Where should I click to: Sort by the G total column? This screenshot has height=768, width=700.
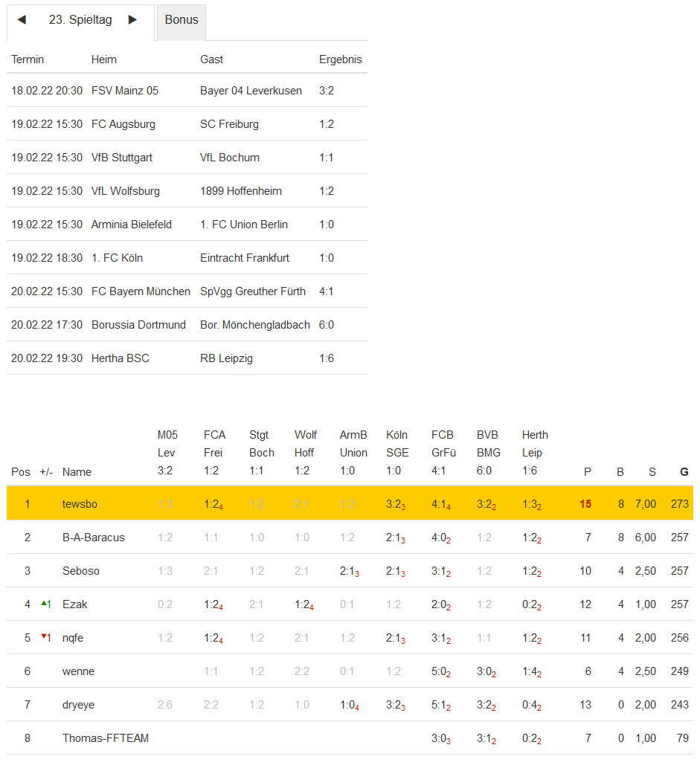684,471
